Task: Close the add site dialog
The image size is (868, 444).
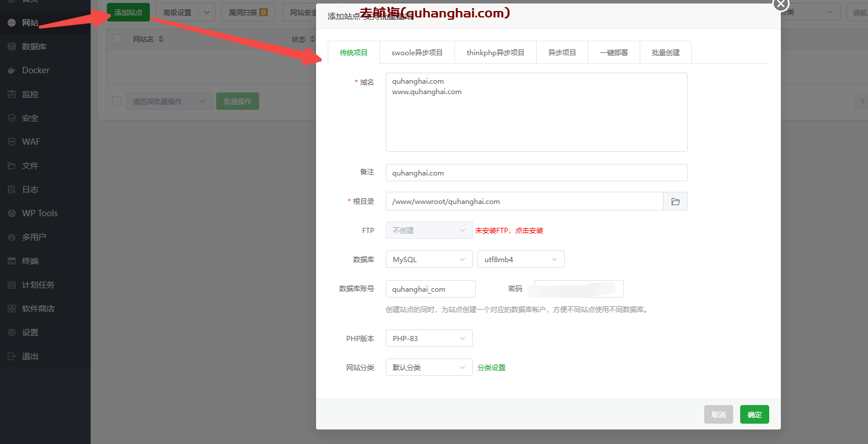Action: click(781, 4)
